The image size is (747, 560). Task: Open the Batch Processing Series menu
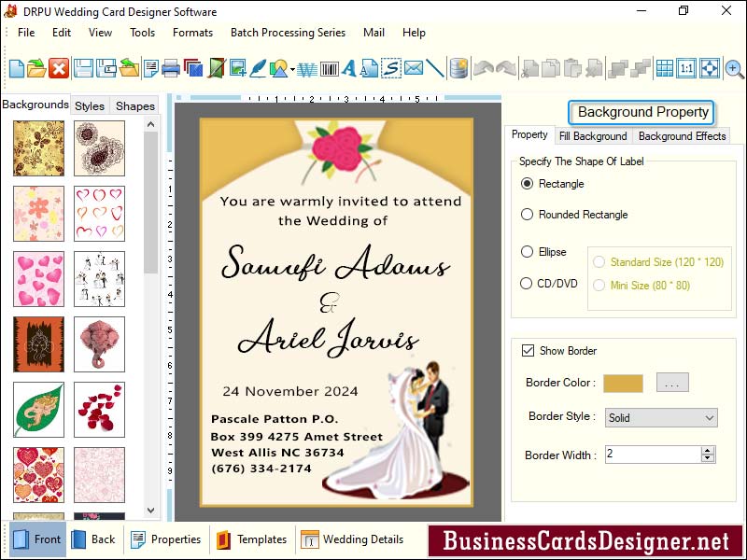[x=288, y=33]
